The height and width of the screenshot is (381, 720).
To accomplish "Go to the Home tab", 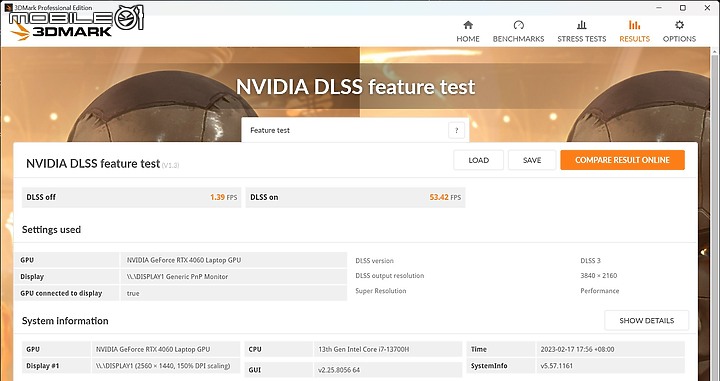I will (x=468, y=32).
